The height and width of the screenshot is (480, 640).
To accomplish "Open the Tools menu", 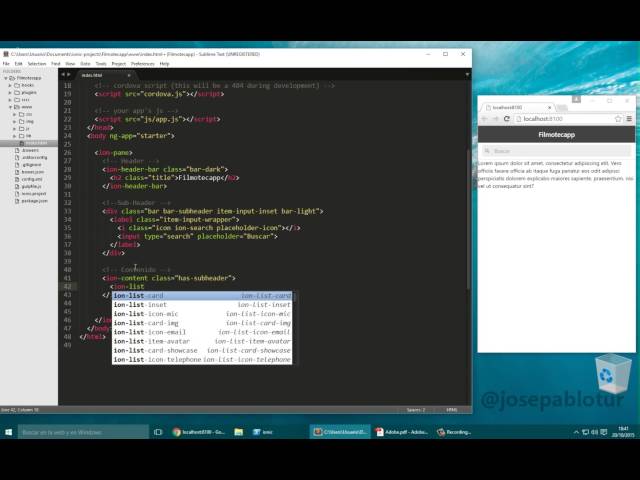I will click(101, 64).
